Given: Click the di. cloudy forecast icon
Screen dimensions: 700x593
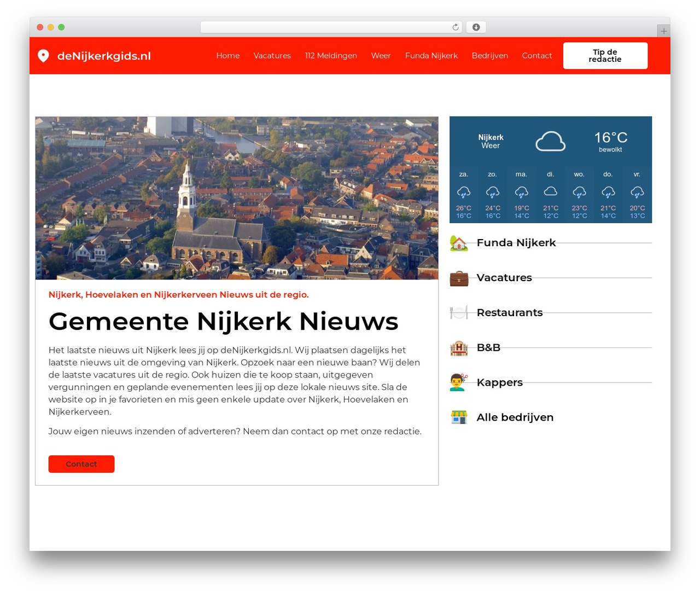Looking at the screenshot, I should (551, 191).
